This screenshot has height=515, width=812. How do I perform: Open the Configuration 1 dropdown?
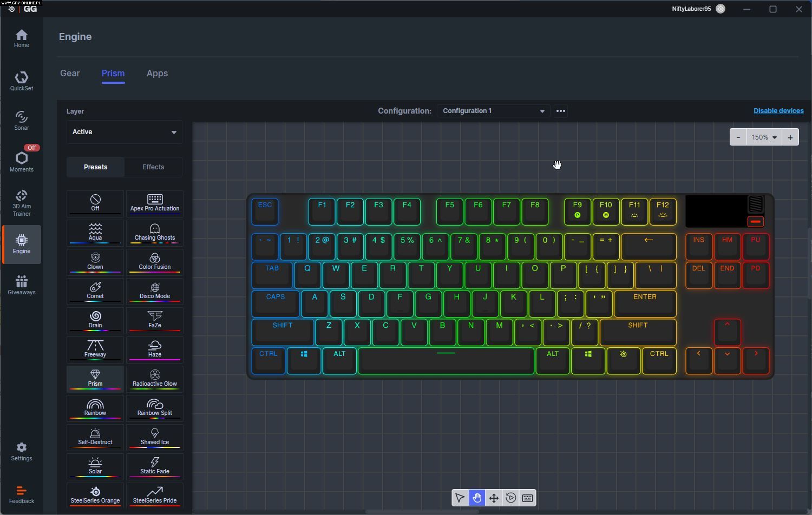(x=493, y=111)
